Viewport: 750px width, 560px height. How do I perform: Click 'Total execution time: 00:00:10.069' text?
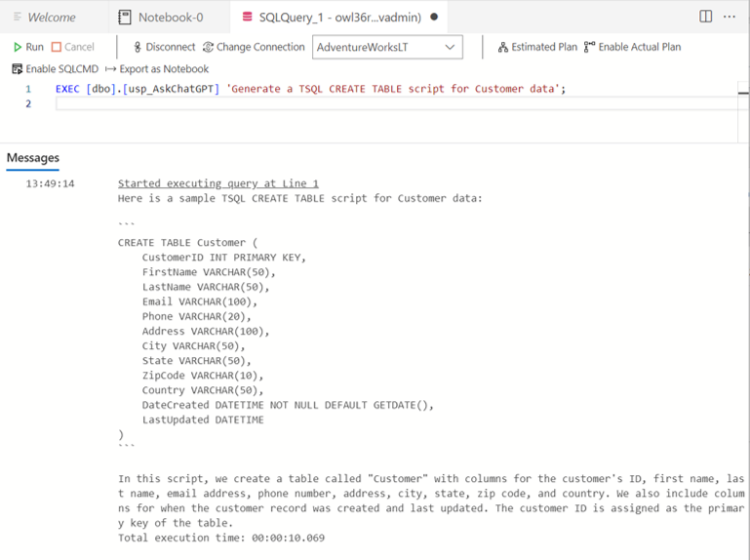221,538
